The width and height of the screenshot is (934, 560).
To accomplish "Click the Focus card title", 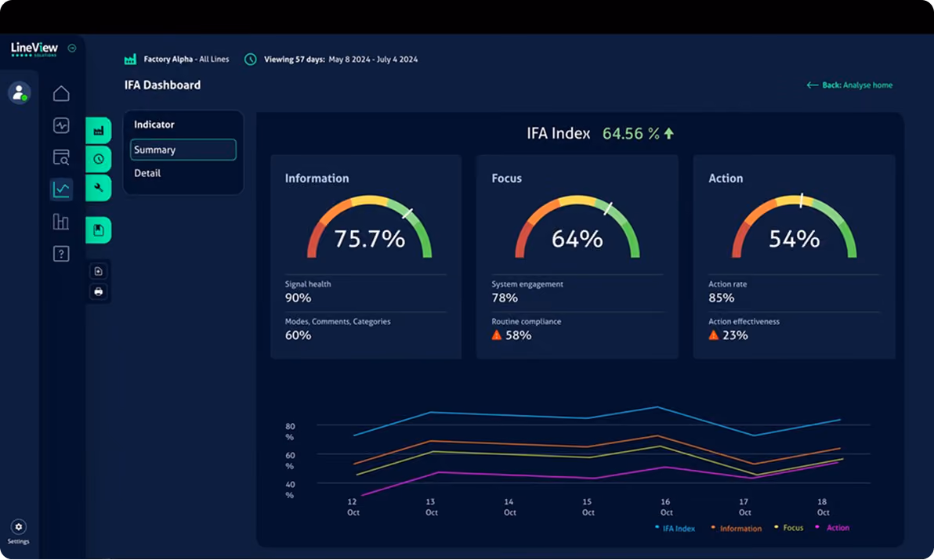I will click(506, 178).
